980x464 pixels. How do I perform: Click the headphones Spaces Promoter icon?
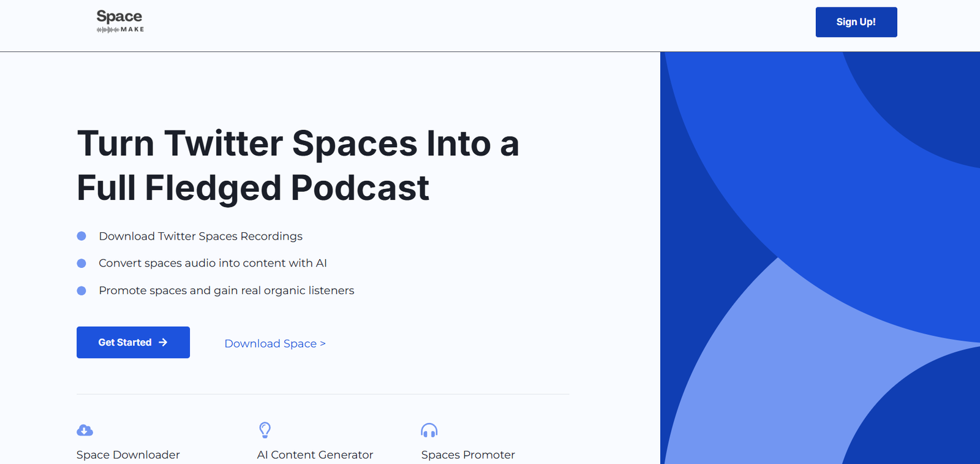(429, 430)
